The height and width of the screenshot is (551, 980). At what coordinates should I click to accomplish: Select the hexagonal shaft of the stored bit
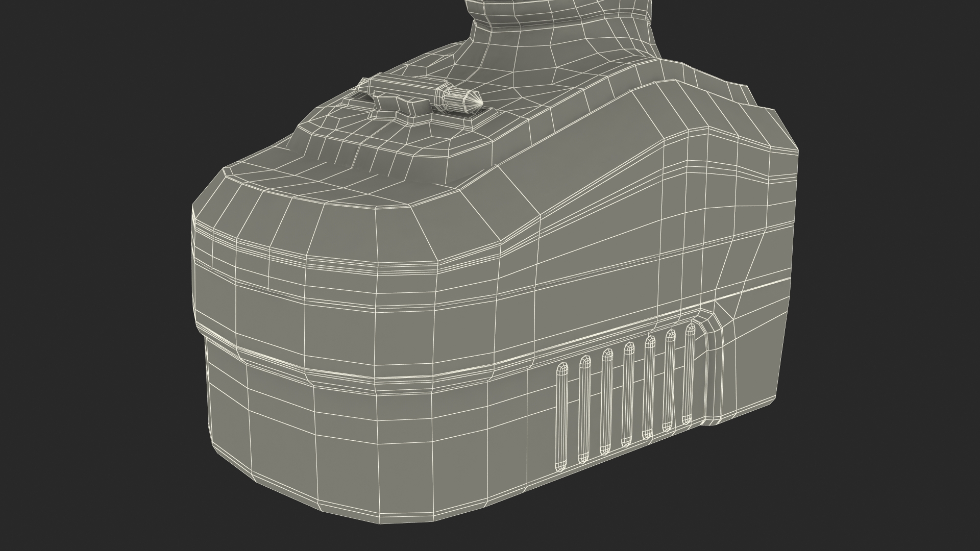click(x=404, y=86)
